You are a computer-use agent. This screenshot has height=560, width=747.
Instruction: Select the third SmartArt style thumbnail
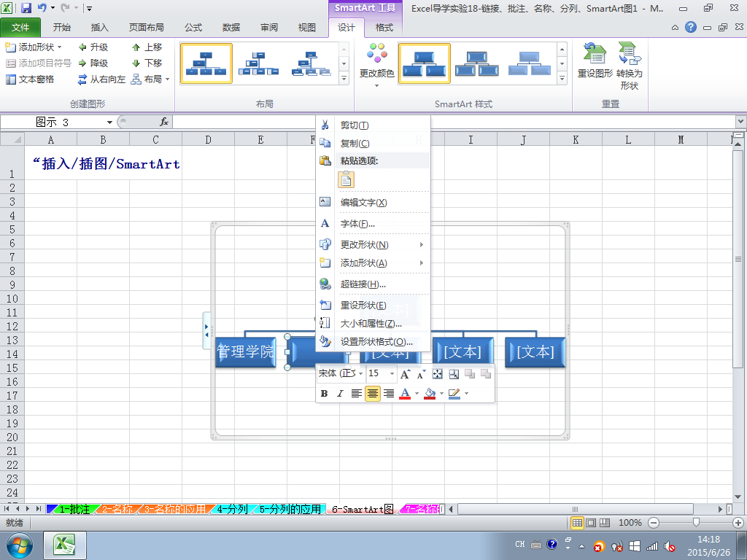pos(530,64)
